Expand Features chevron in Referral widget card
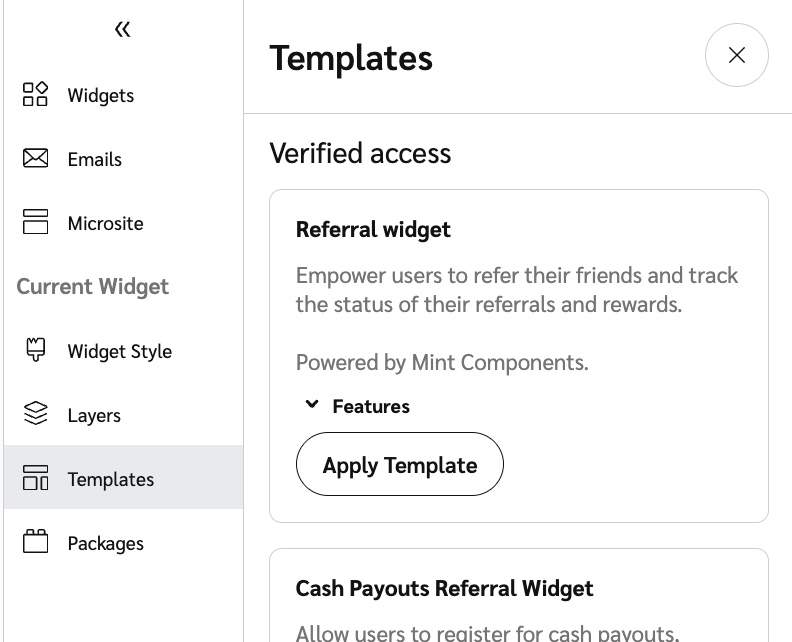 click(x=312, y=405)
